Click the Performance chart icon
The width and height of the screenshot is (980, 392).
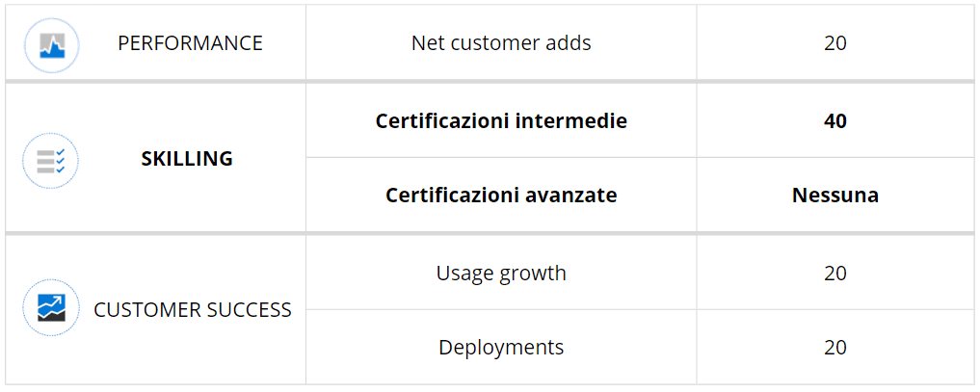point(50,44)
